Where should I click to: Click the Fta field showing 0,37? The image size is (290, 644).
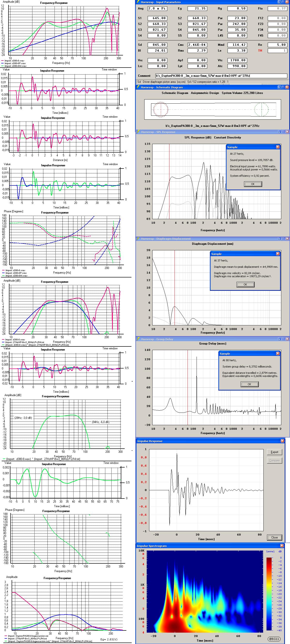pyautogui.click(x=277, y=8)
